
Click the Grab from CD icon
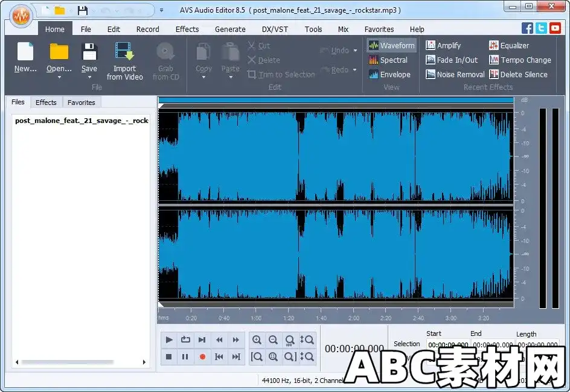(165, 51)
